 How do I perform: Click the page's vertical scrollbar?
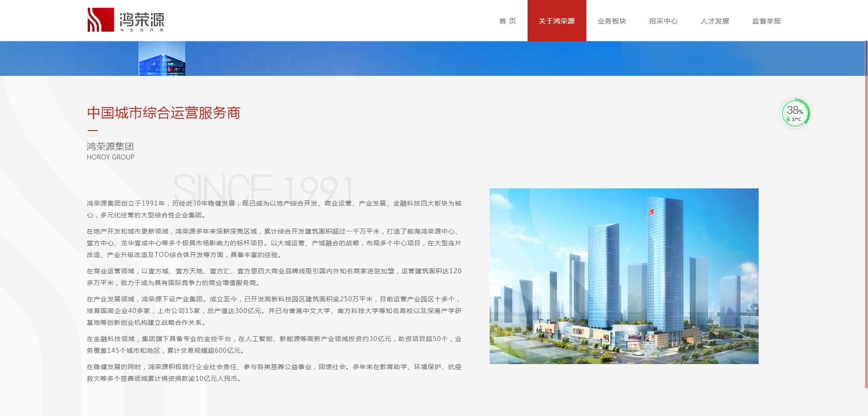[866, 215]
